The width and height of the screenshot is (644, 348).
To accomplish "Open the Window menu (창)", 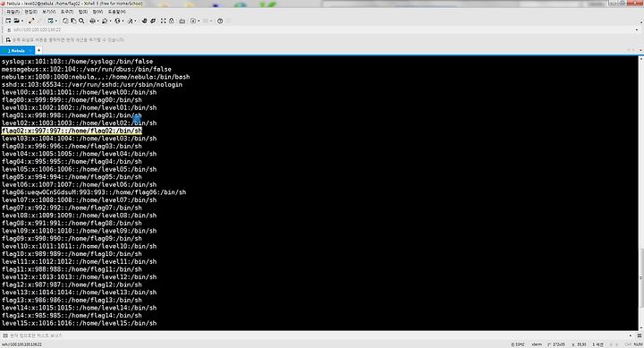I will 97,12.
